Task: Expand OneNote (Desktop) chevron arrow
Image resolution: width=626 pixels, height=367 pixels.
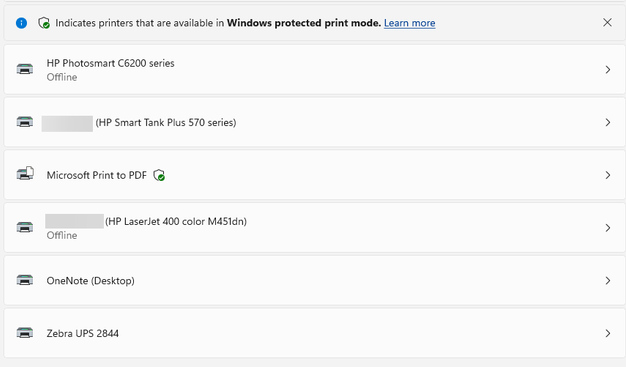Action: (x=608, y=281)
